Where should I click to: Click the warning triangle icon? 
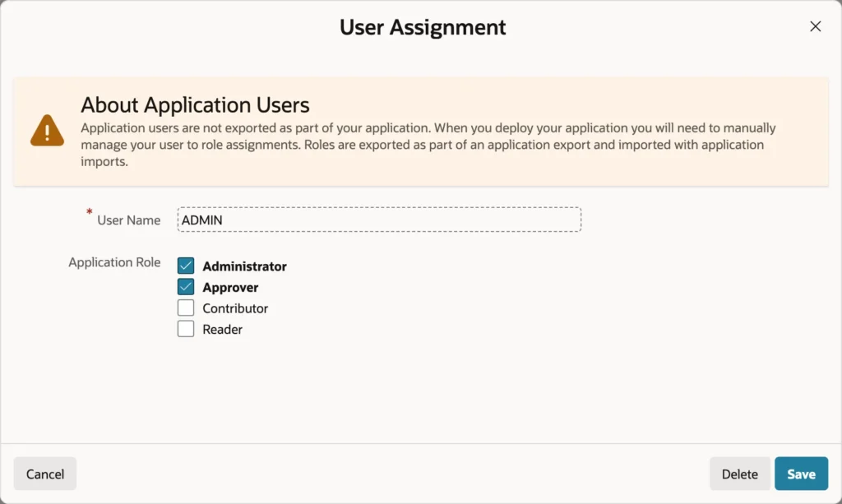coord(47,131)
